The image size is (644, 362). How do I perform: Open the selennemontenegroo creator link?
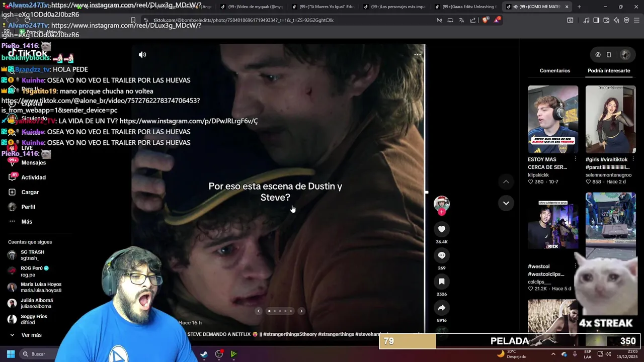click(x=608, y=175)
